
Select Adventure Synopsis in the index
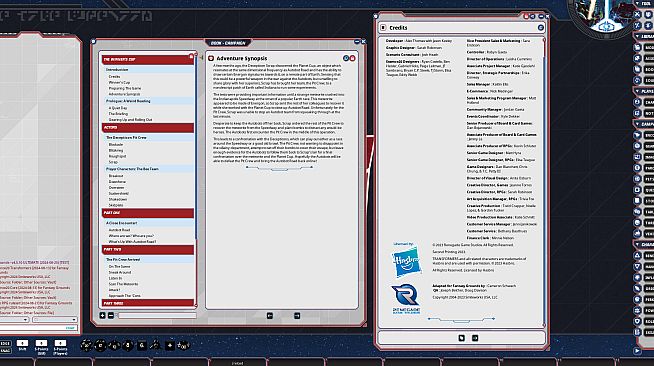(x=124, y=94)
